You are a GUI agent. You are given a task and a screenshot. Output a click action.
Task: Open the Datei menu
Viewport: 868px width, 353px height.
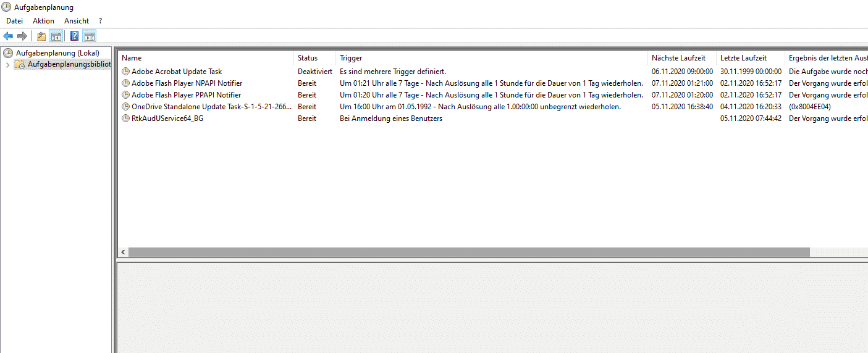(x=14, y=21)
